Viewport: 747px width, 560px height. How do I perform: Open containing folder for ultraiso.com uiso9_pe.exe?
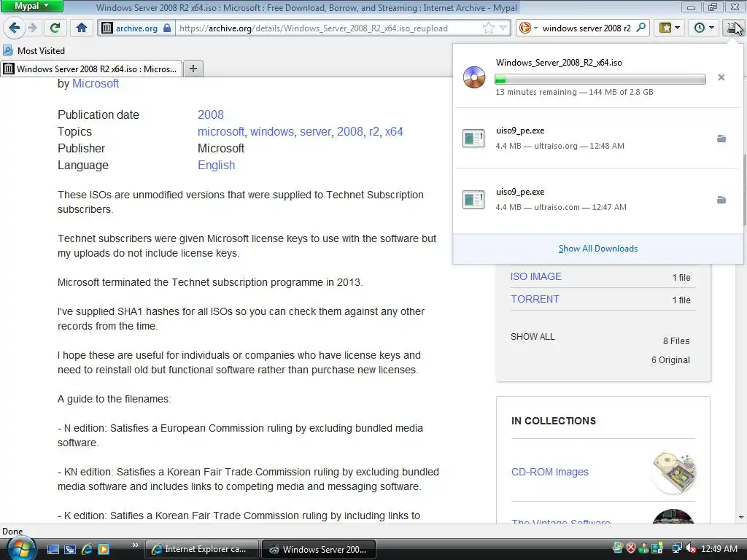(721, 200)
